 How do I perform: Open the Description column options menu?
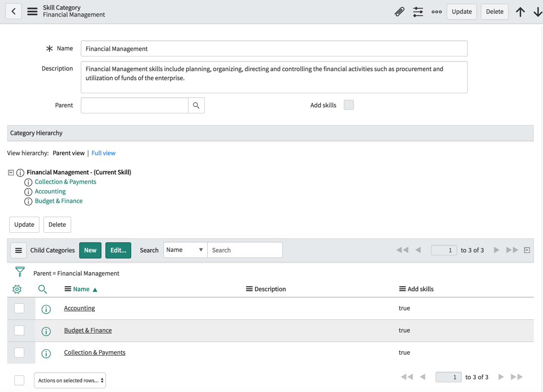coord(250,289)
